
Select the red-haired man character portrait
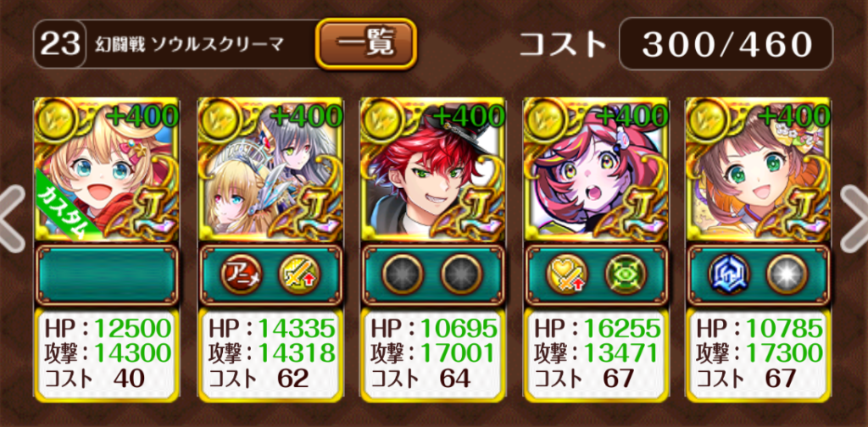click(432, 169)
